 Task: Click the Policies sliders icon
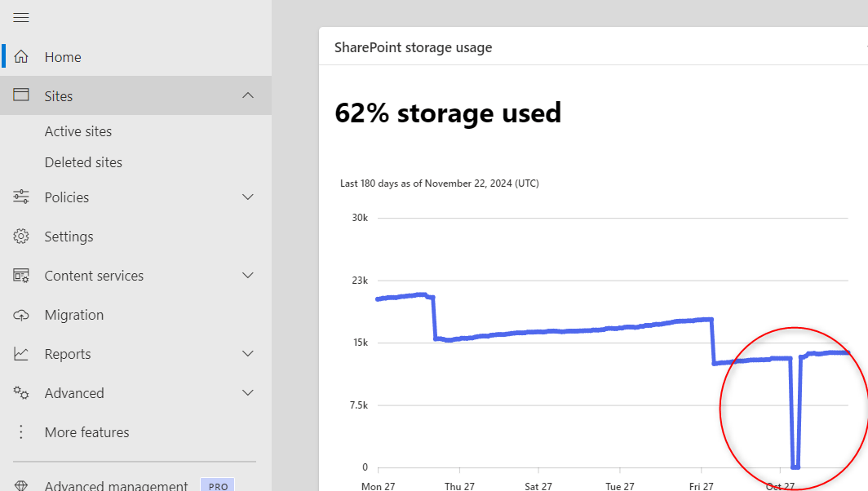point(21,197)
